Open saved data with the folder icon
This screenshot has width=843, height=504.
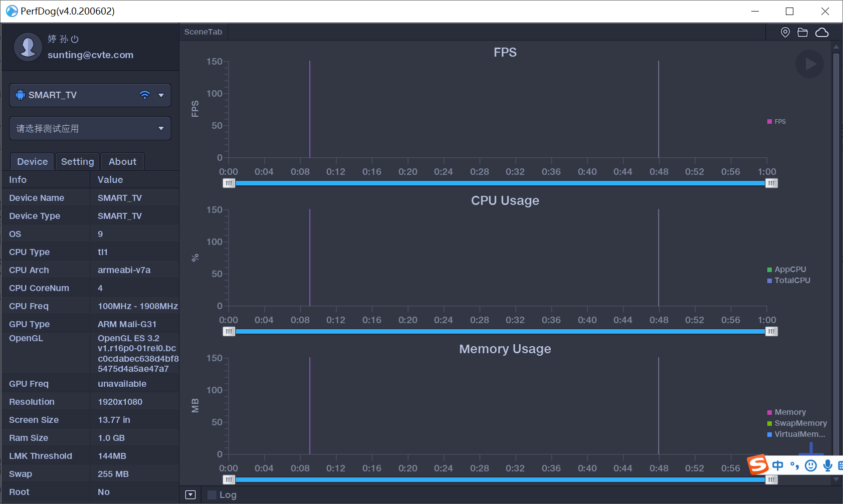point(803,32)
